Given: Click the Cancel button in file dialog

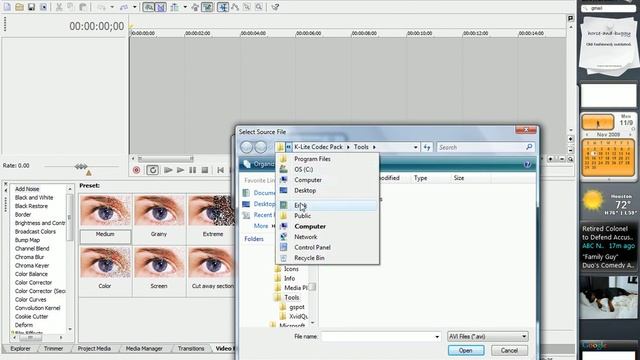Looking at the screenshot, I should (509, 351).
